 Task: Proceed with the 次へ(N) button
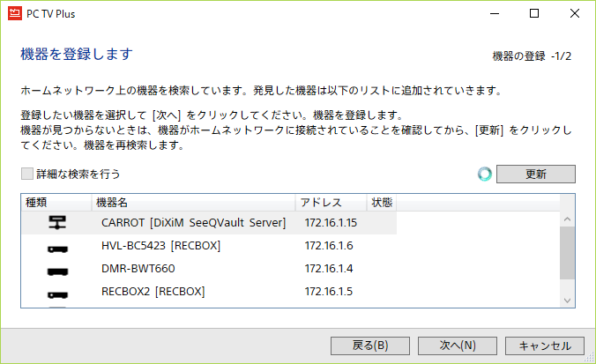458,345
